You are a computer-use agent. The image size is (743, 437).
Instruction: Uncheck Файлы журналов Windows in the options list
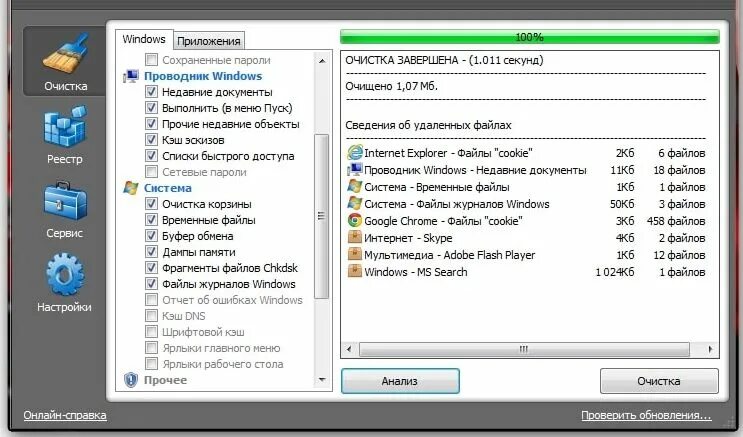click(x=151, y=284)
